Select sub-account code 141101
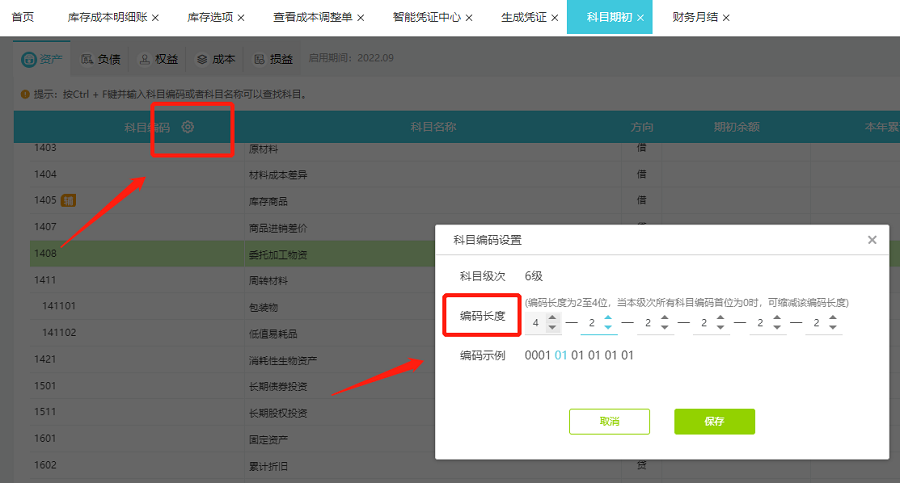Viewport: 900px width, 483px height. 59,306
